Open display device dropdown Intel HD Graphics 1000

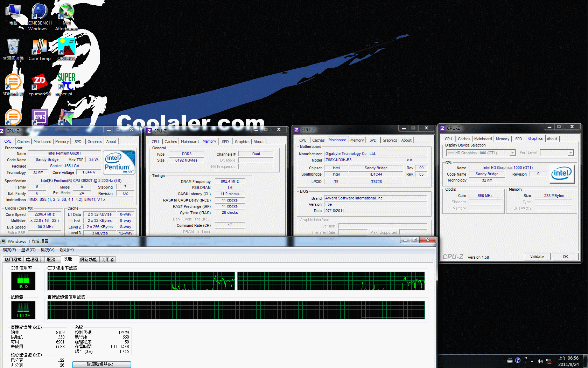(481, 153)
